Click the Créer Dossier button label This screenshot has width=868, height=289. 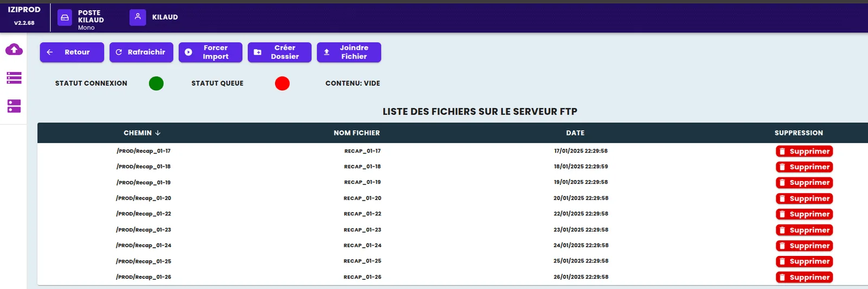(285, 52)
